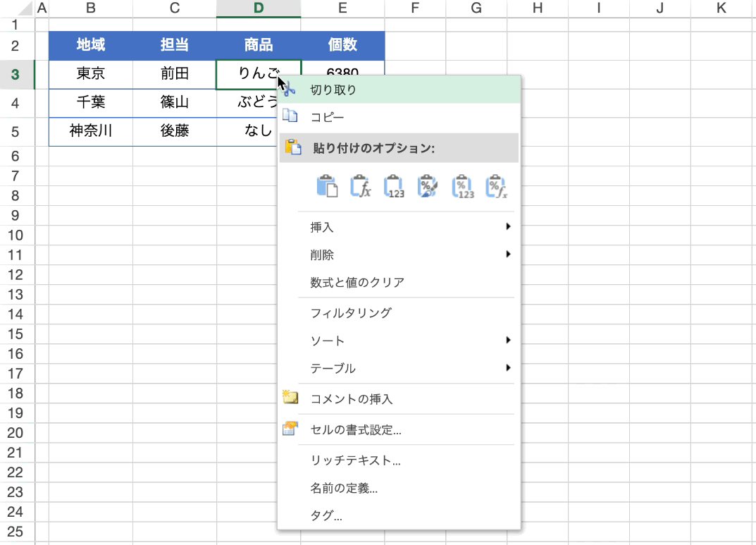Choose the paste values and number formatting icon

pos(462,186)
